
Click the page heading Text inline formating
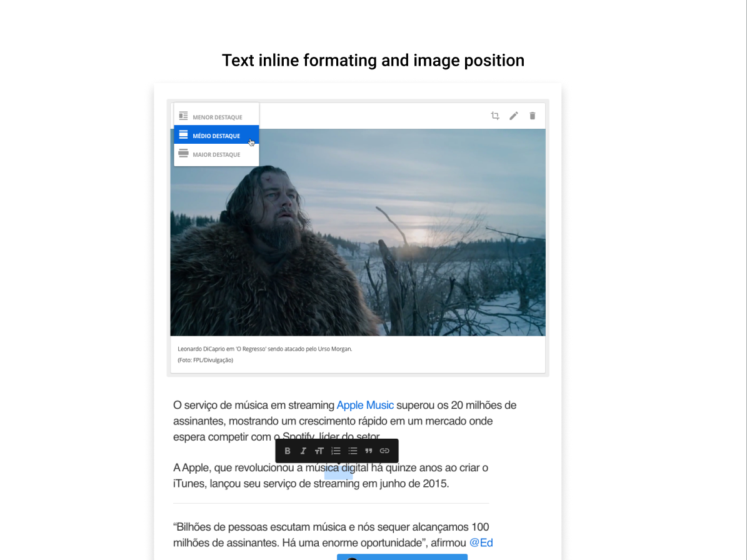373,61
